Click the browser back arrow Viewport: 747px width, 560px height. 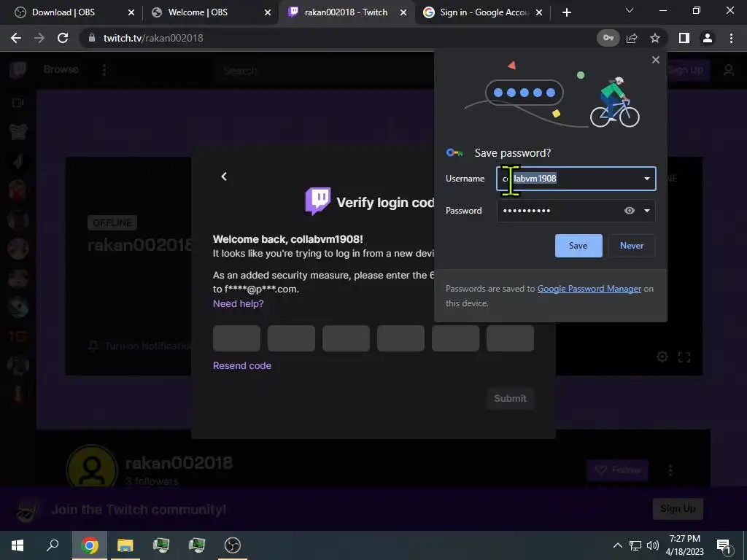16,38
